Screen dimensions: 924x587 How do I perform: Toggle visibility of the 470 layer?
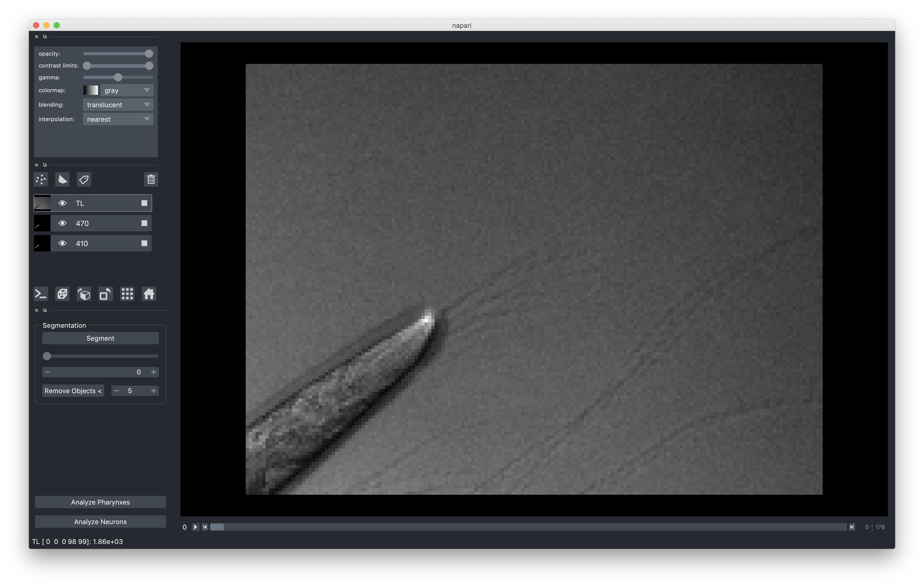[x=62, y=223]
